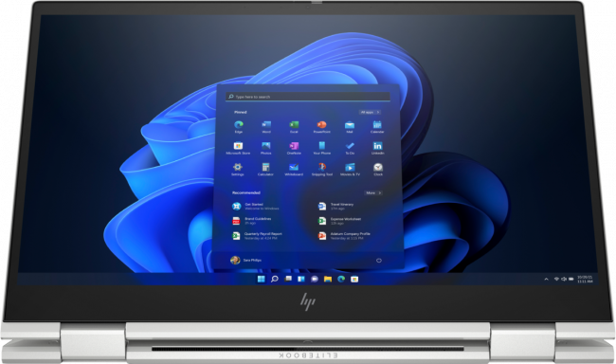Click the volume speaker tray icon
Image resolution: width=616 pixels, height=364 pixels.
pos(564,279)
